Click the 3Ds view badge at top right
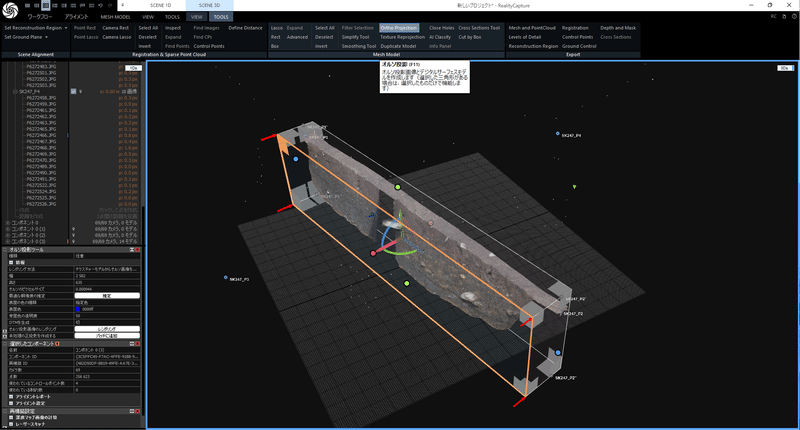 tap(785, 68)
